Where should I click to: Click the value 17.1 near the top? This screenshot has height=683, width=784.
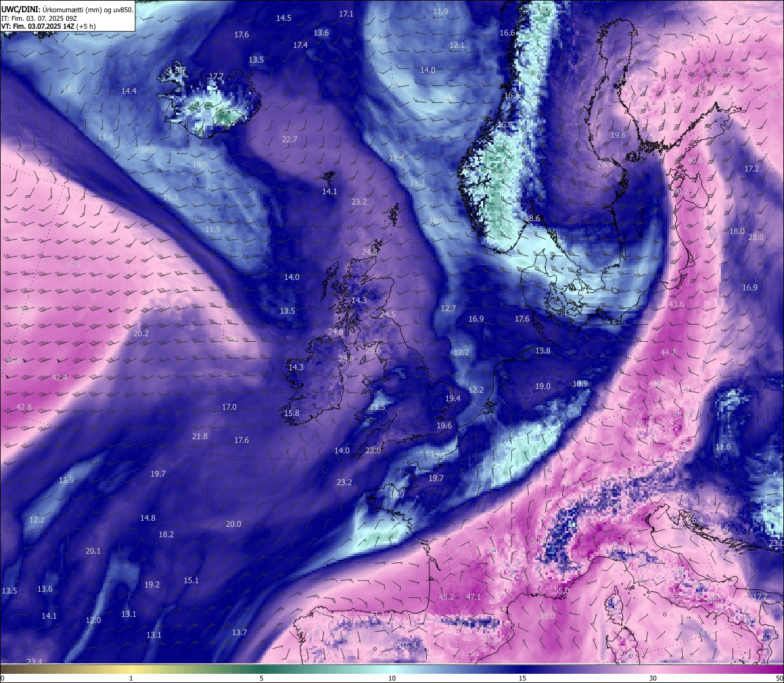click(x=346, y=13)
